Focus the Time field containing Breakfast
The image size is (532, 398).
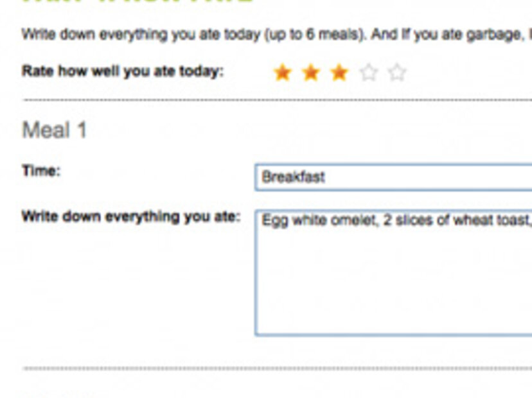392,177
